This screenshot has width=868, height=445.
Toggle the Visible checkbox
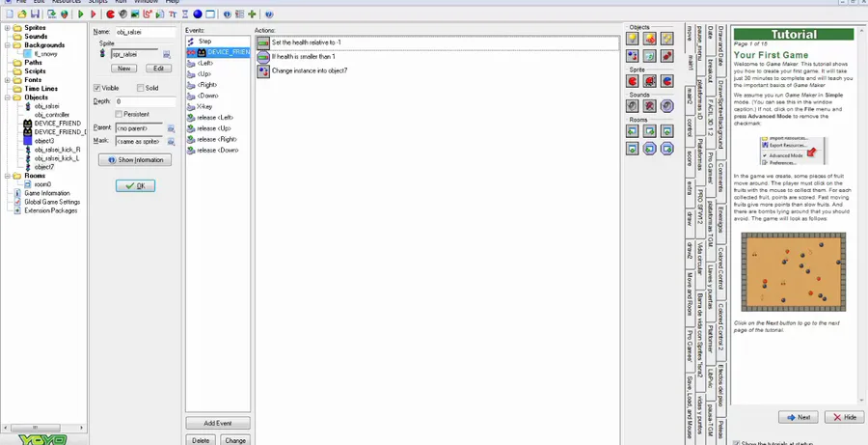pos(96,88)
